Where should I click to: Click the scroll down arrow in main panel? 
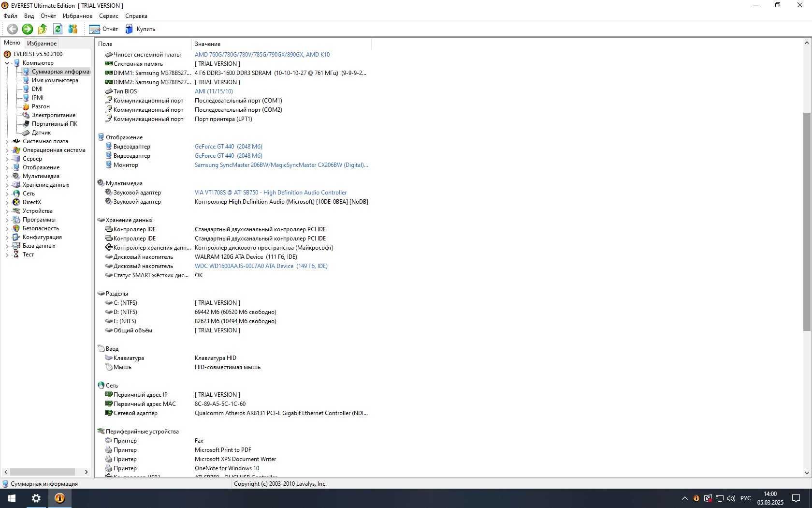click(x=807, y=473)
